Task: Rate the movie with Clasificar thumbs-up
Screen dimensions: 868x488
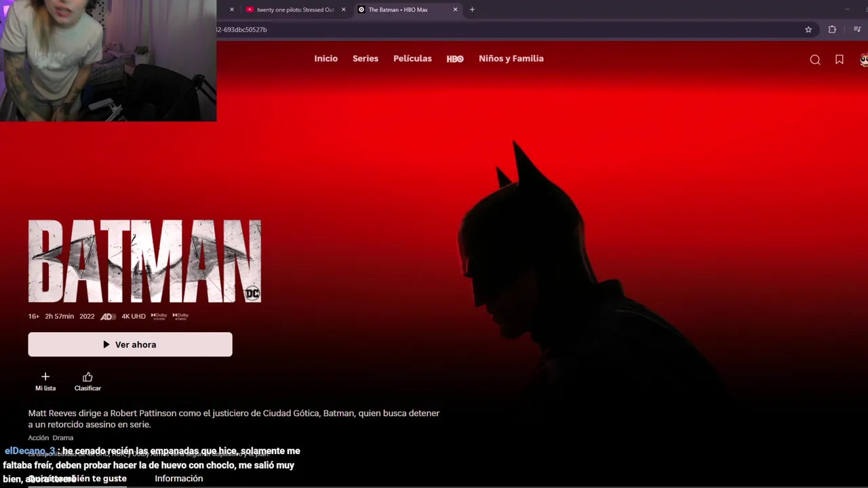Action: pos(87,382)
